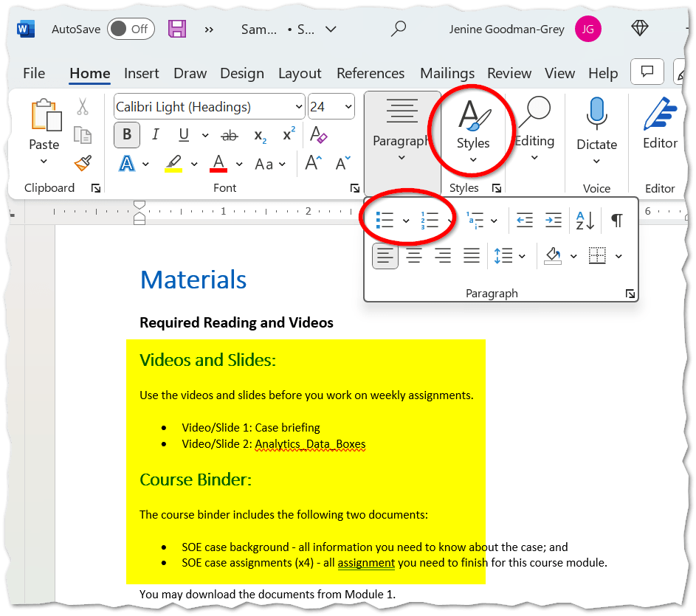
Task: Toggle italic formatting
Action: 156,135
